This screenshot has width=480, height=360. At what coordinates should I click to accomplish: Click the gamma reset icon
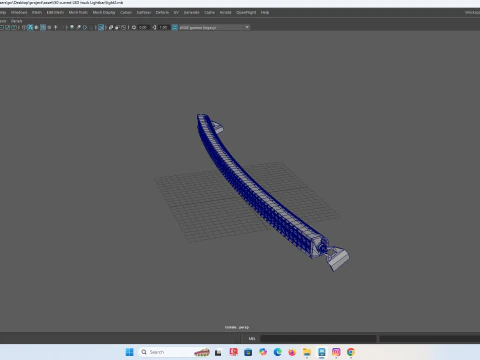[154, 27]
